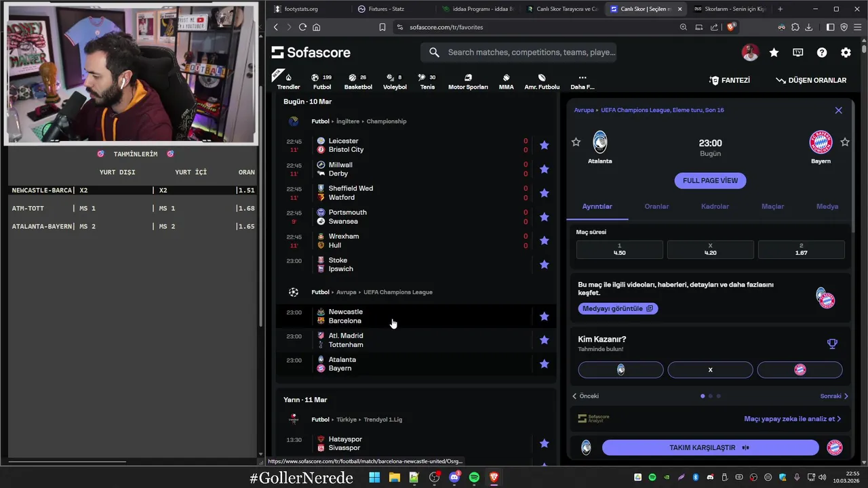
Task: Open the Sofascore favorites star in header
Action: tap(774, 52)
